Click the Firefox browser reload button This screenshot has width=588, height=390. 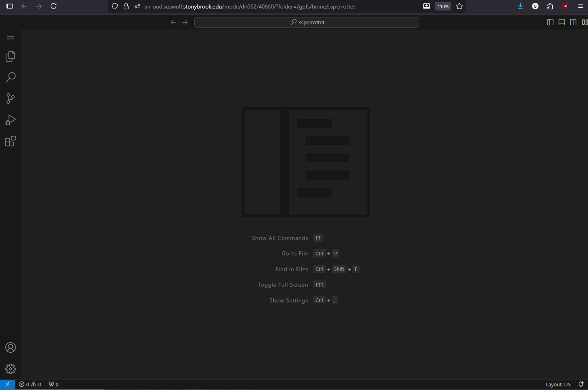[54, 6]
